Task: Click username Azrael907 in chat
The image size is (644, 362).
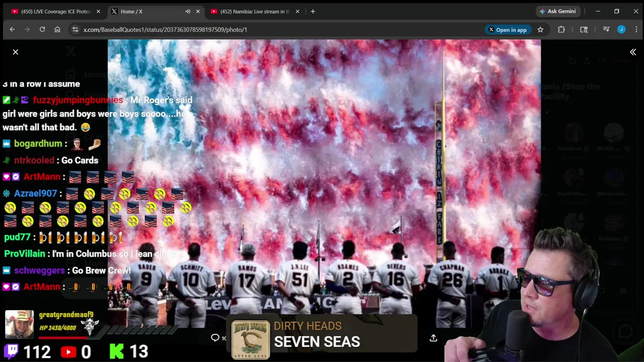Action: (x=35, y=194)
